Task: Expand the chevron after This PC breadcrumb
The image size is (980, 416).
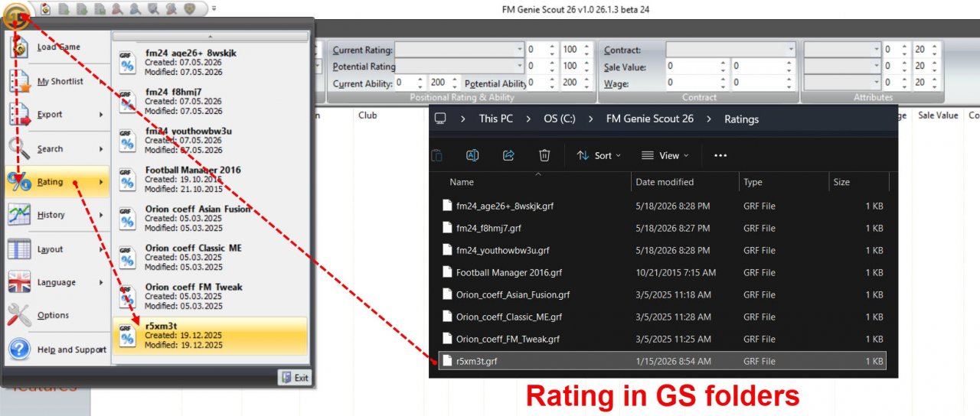Action: [x=529, y=119]
